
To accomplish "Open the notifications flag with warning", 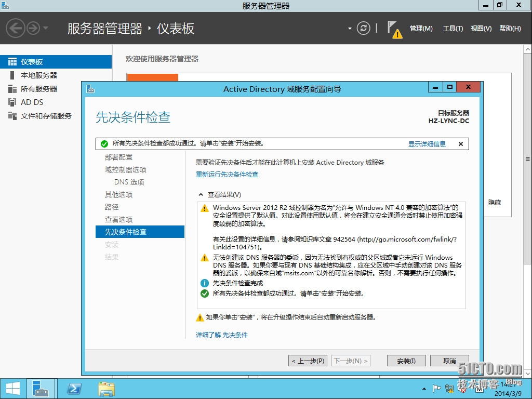I will pos(395,30).
